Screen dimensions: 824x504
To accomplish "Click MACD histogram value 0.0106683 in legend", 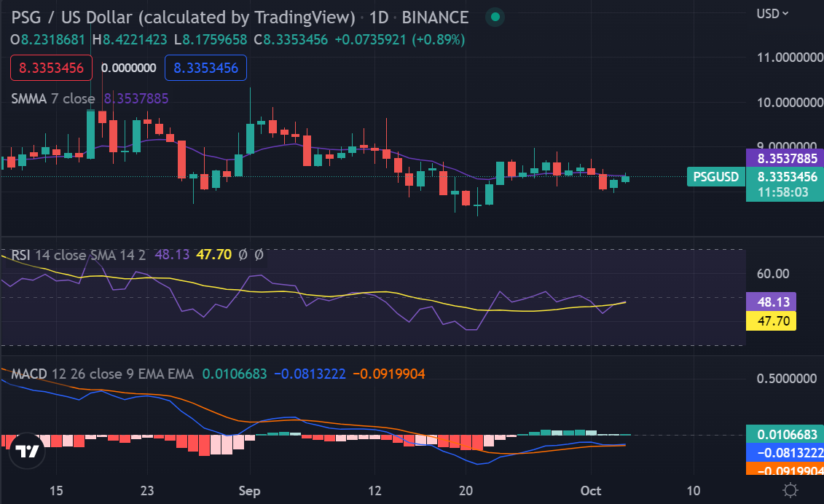I will [x=235, y=374].
